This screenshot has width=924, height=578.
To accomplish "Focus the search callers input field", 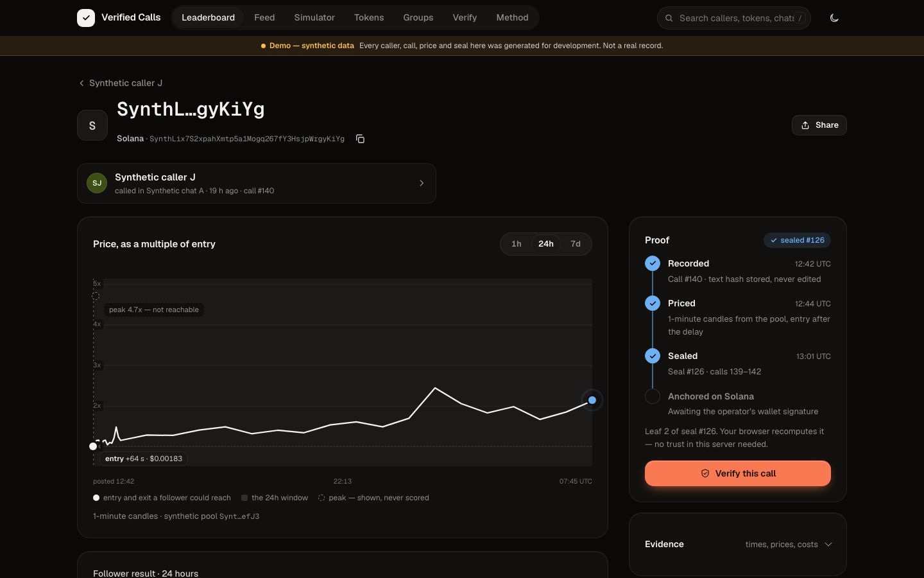I will 734,18.
